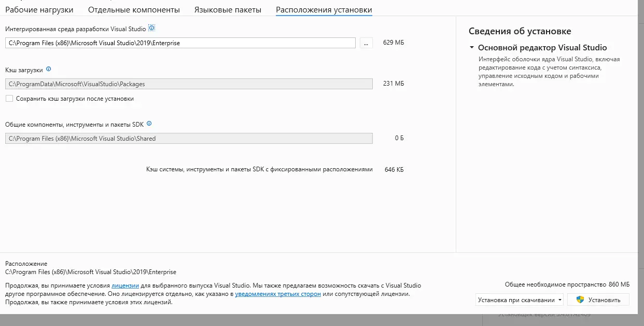
Task: Select the download cache path field
Action: pos(189,84)
